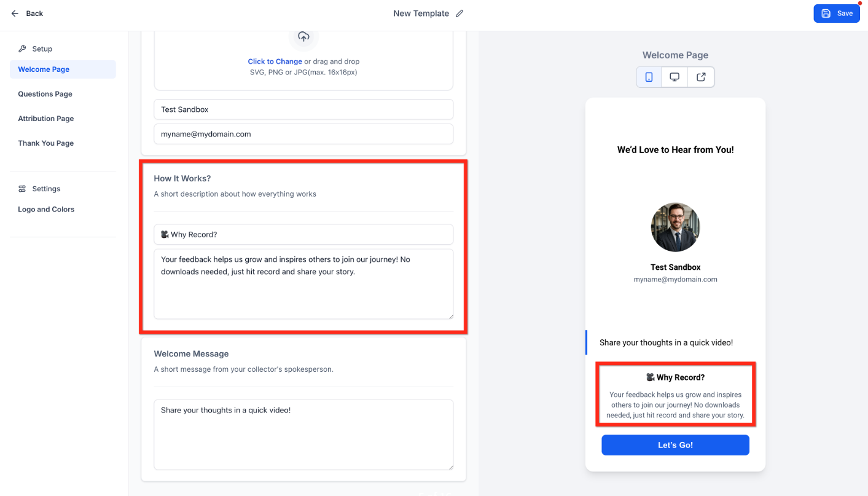Open Logo and Colors settings
This screenshot has width=868, height=496.
(46, 210)
